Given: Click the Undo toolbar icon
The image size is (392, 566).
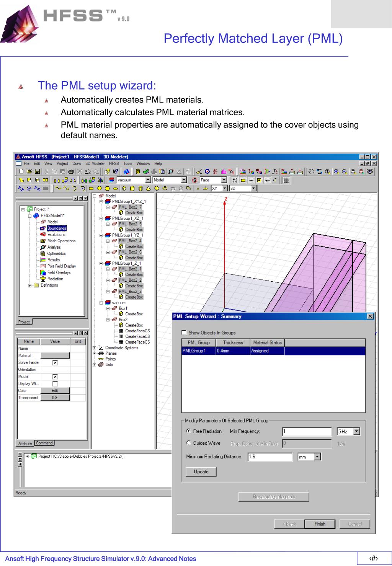Looking at the screenshot, I should (87, 171).
